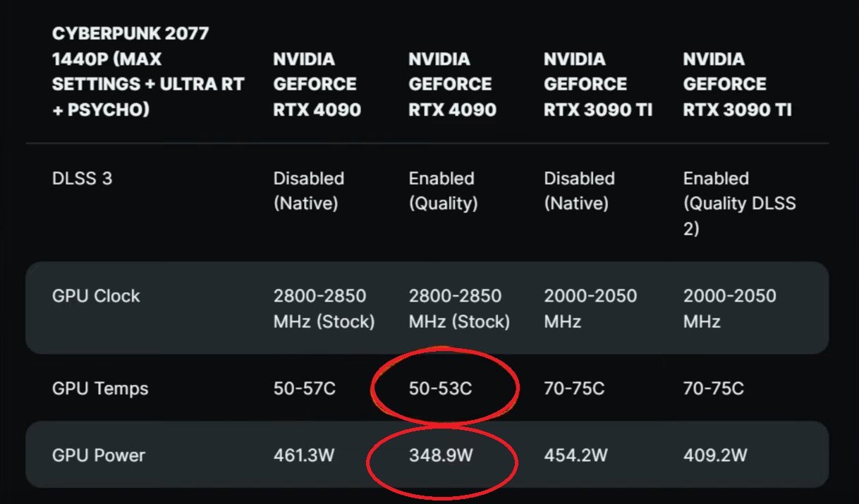Select the first NVIDIA GeForce RTX 4090 header
This screenshot has height=504, width=859.
click(317, 85)
